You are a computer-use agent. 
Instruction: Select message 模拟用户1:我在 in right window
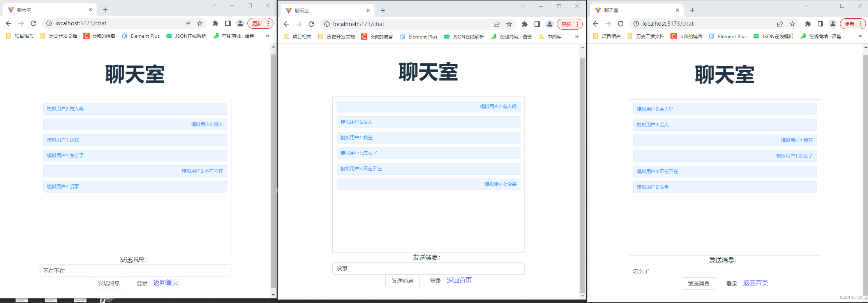[x=725, y=140]
